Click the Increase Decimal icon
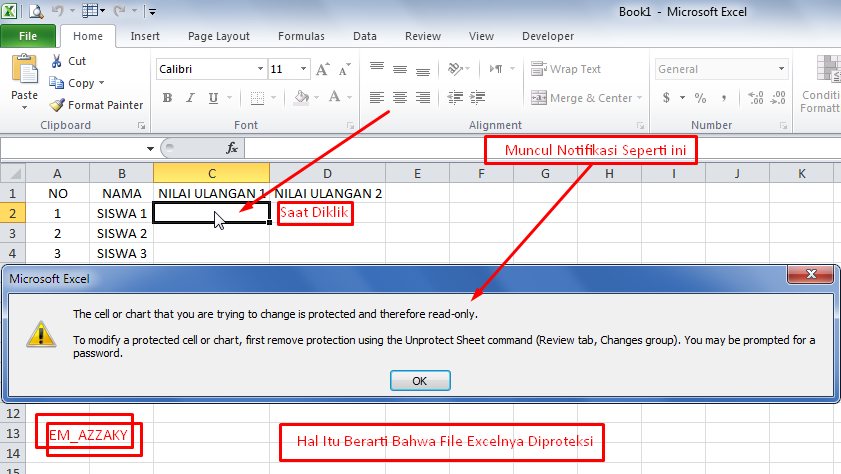The width and height of the screenshot is (841, 474). 756,98
